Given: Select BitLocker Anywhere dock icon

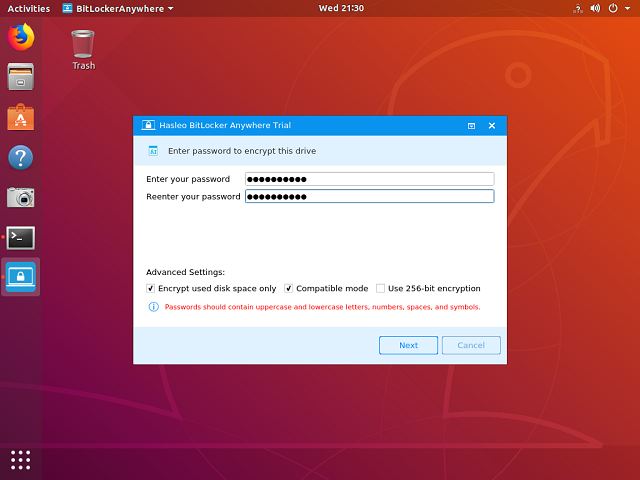Looking at the screenshot, I should tap(21, 277).
